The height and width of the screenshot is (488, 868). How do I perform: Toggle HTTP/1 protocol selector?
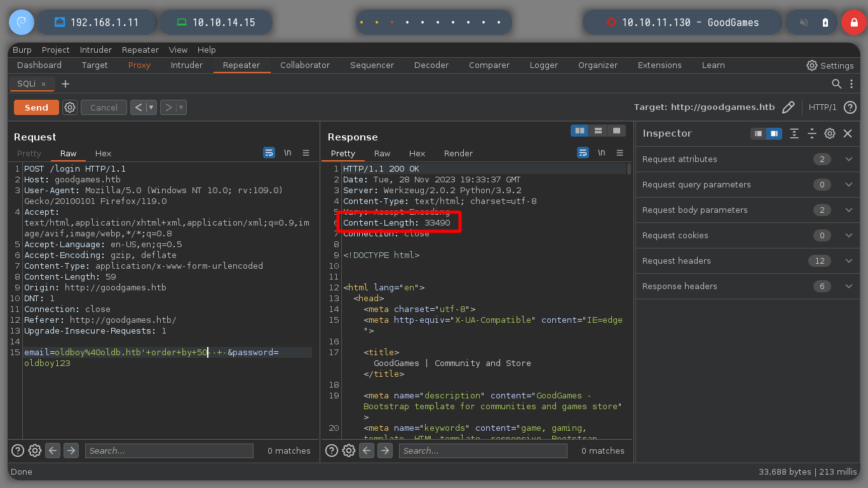point(823,107)
